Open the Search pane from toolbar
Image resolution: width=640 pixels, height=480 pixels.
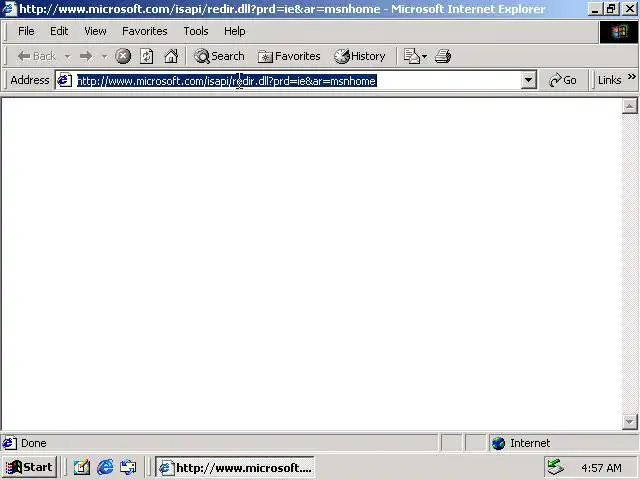[219, 56]
